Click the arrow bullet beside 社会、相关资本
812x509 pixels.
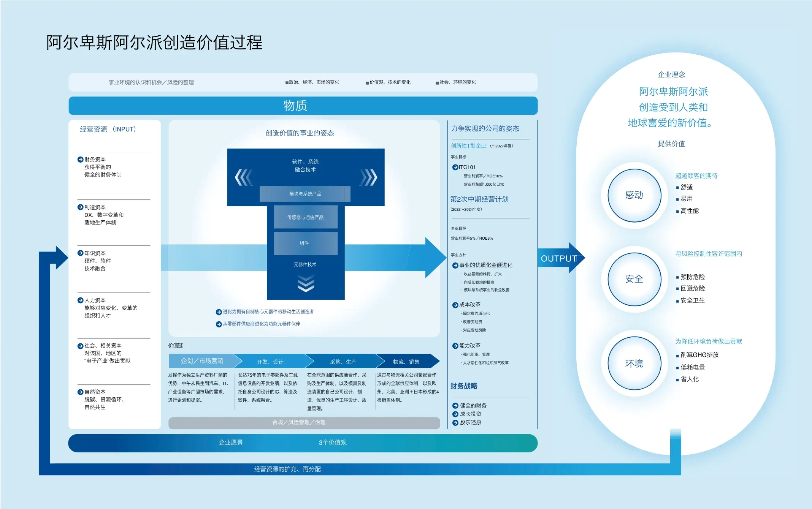(80, 346)
